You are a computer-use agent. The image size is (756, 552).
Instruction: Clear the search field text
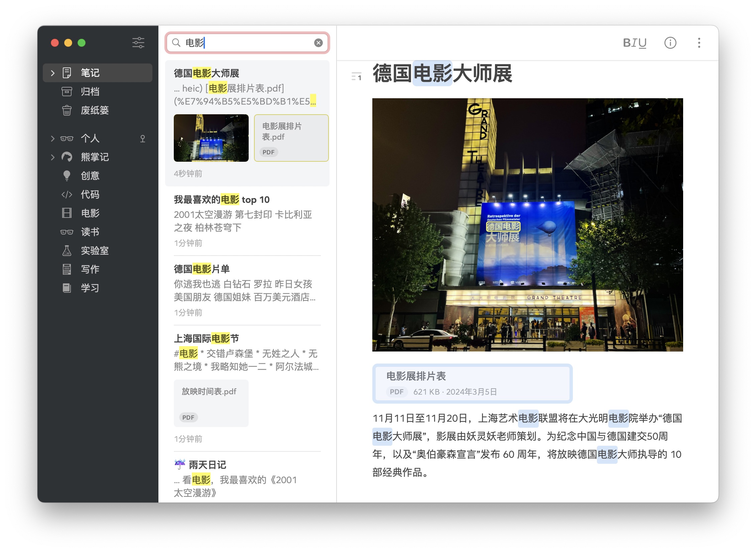[318, 43]
